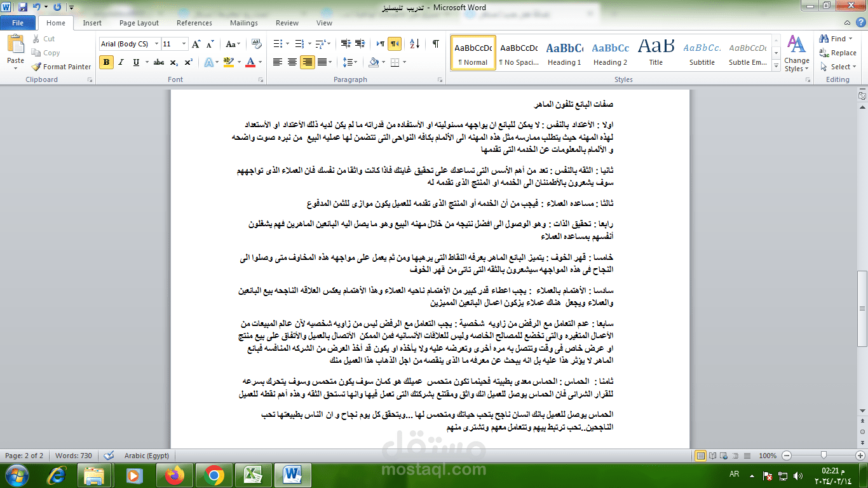Switch to Full Screen Reading view
This screenshot has width=868, height=488.
coord(712,456)
